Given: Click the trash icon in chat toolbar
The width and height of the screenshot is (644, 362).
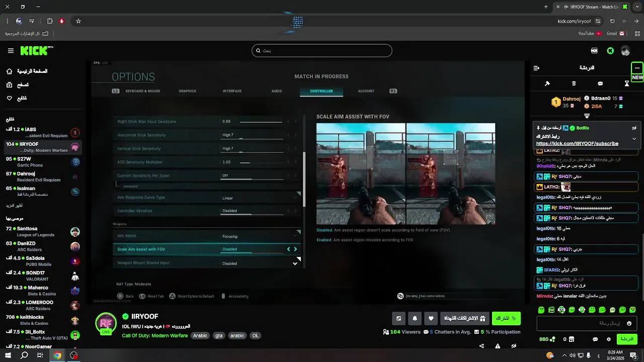Looking at the screenshot, I should point(574,83).
